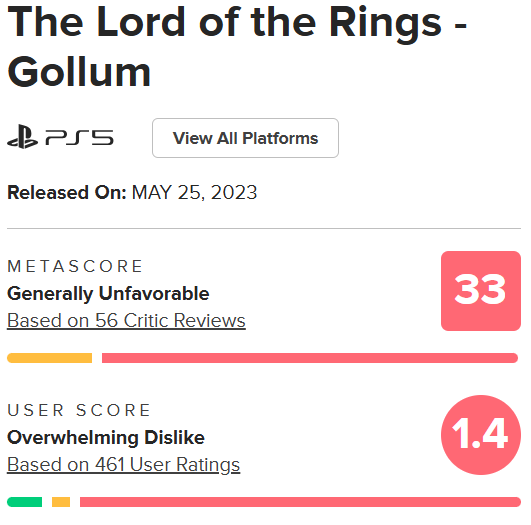Click the PS5 wordmark text
531x525 pixels.
coord(80,138)
